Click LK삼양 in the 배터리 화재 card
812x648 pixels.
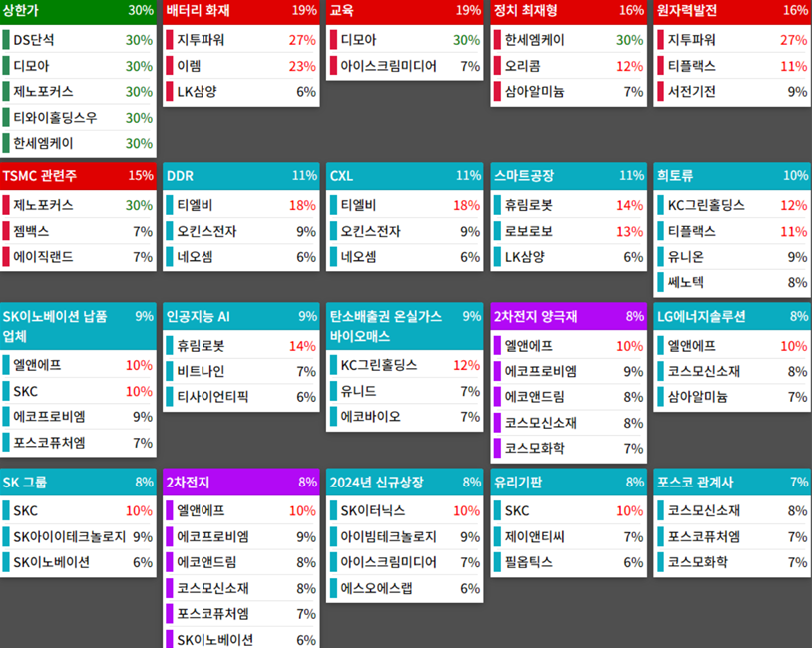click(241, 92)
